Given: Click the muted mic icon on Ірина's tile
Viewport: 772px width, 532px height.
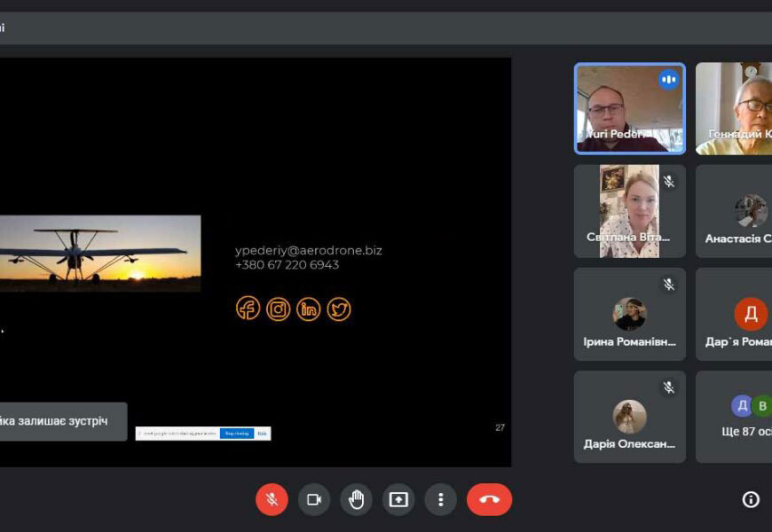Looking at the screenshot, I should pyautogui.click(x=669, y=285).
